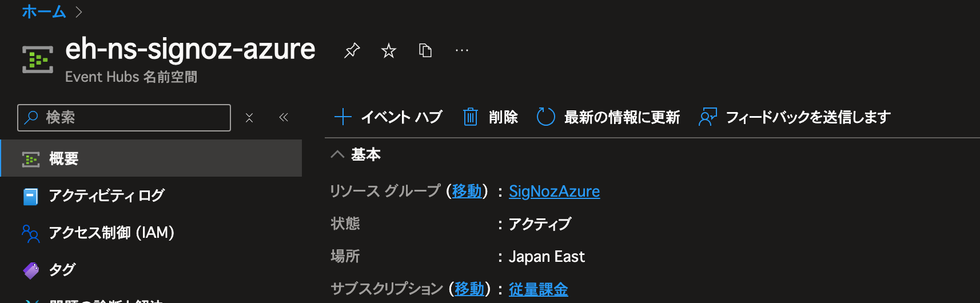980x303 pixels.
Task: Add resource to favorites with star icon
Action: [389, 51]
